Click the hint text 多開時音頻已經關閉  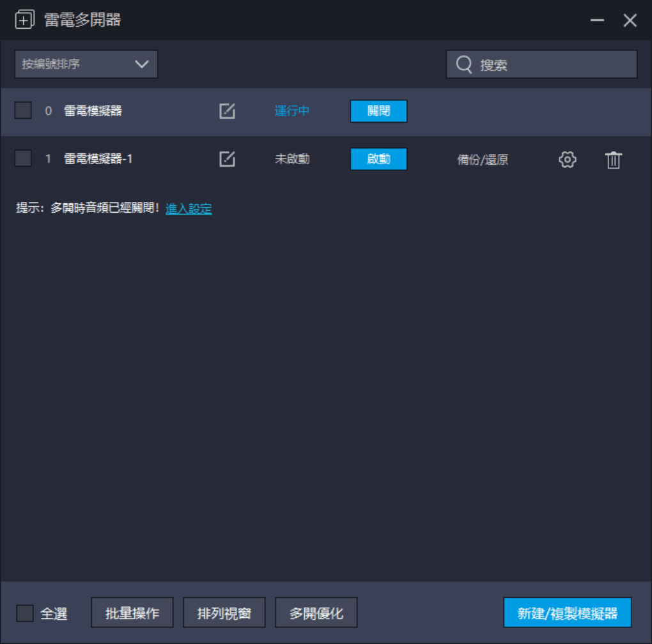105,208
